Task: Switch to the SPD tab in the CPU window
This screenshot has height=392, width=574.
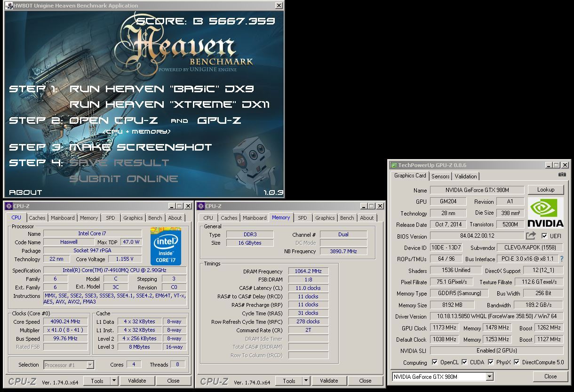Action: pyautogui.click(x=111, y=218)
